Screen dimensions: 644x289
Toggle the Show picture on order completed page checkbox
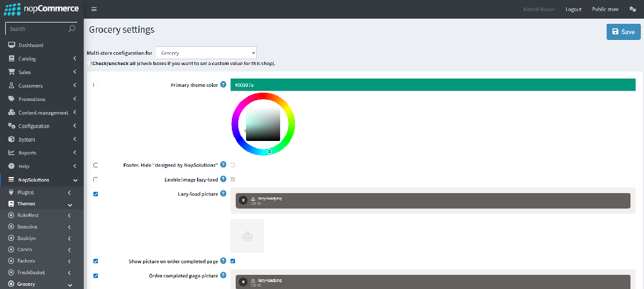pyautogui.click(x=232, y=261)
